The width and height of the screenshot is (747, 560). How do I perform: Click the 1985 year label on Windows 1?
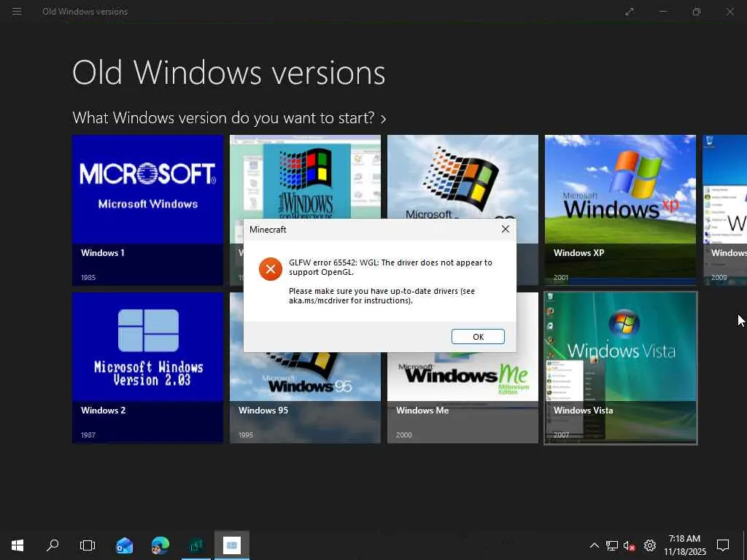point(88,278)
